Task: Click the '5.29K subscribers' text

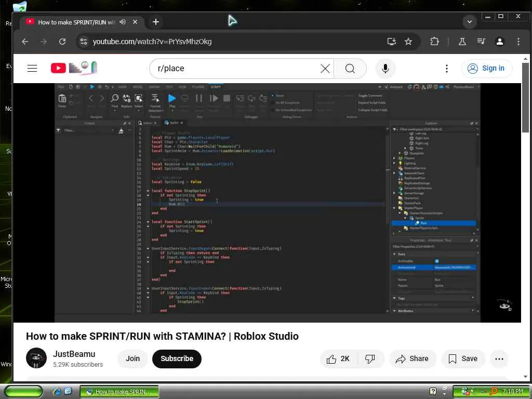Action: click(x=78, y=364)
